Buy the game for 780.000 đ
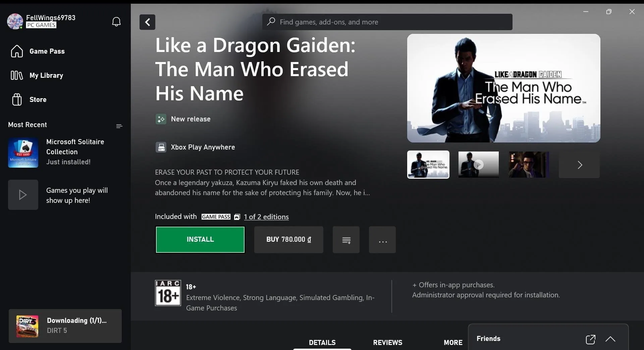 pos(289,240)
